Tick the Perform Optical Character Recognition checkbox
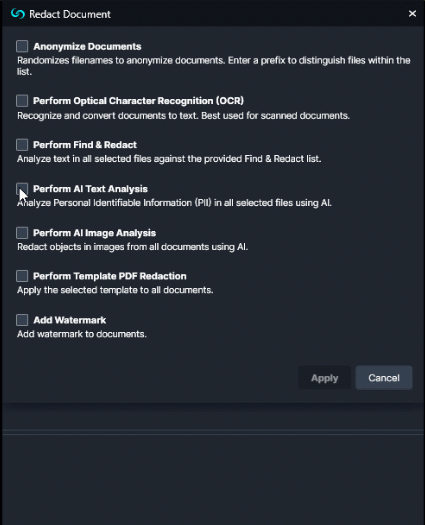 click(22, 100)
